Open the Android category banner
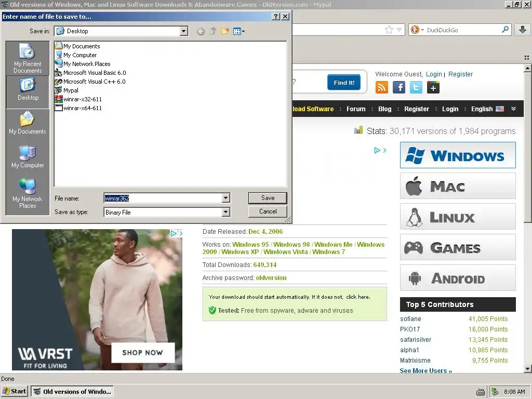 (458, 278)
